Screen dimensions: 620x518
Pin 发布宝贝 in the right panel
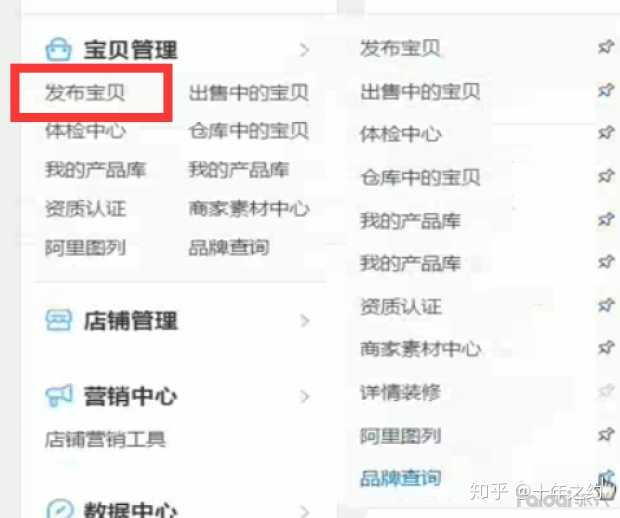606,47
